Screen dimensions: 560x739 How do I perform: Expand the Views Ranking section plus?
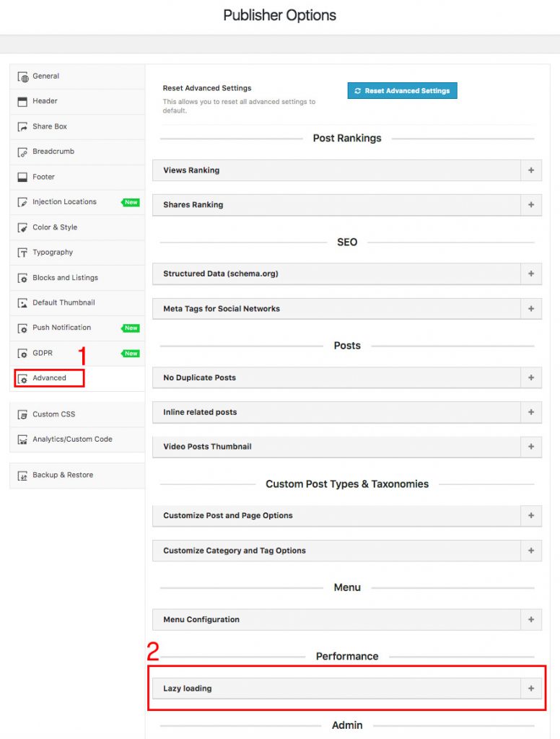tap(531, 170)
